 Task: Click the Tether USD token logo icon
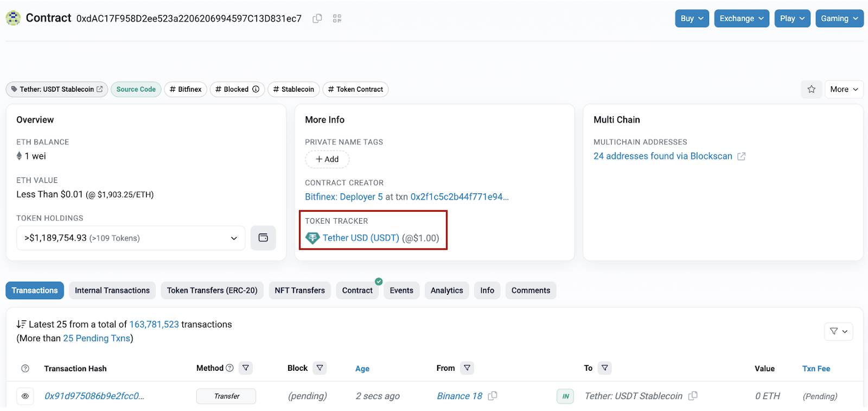312,238
